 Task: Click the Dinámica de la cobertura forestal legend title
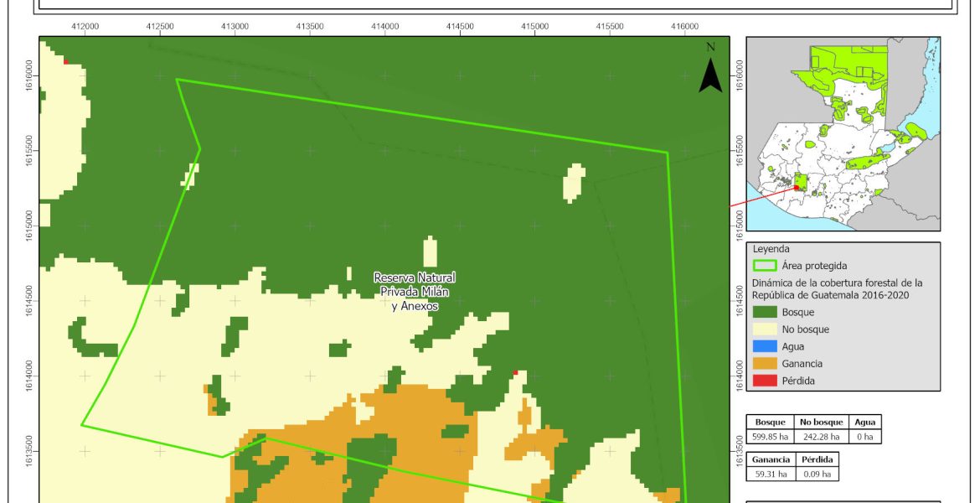click(x=836, y=288)
